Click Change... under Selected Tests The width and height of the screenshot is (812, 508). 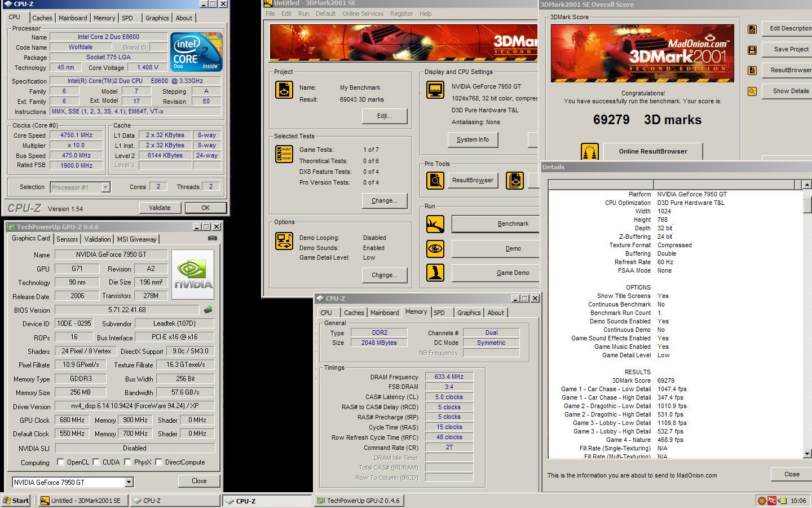point(384,200)
